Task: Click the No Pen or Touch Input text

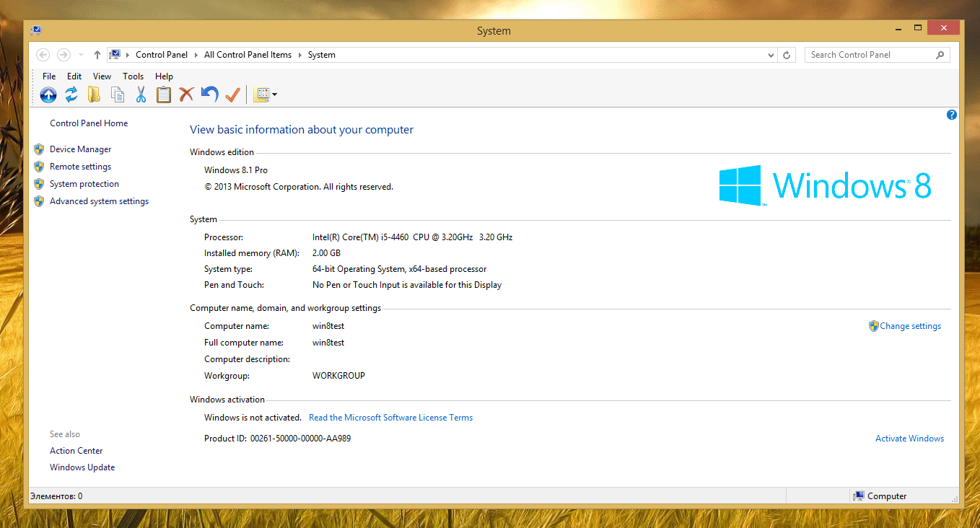Action: click(x=406, y=285)
